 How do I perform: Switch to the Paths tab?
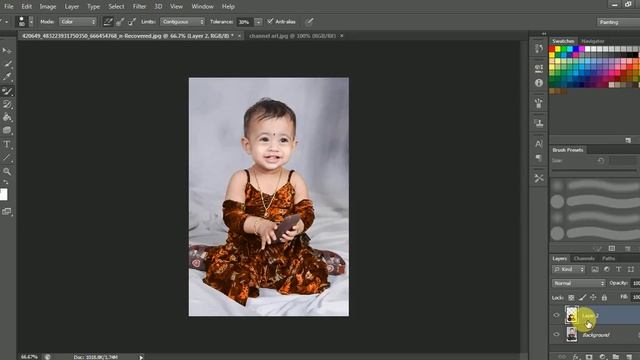click(x=608, y=259)
